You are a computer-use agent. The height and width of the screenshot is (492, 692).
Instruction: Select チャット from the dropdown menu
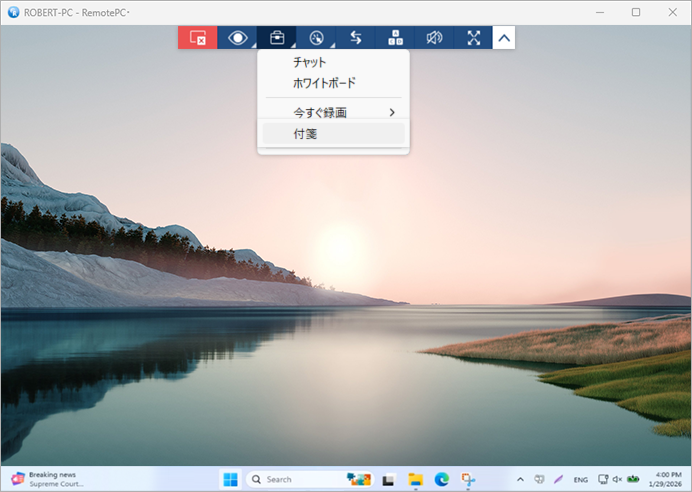(309, 62)
